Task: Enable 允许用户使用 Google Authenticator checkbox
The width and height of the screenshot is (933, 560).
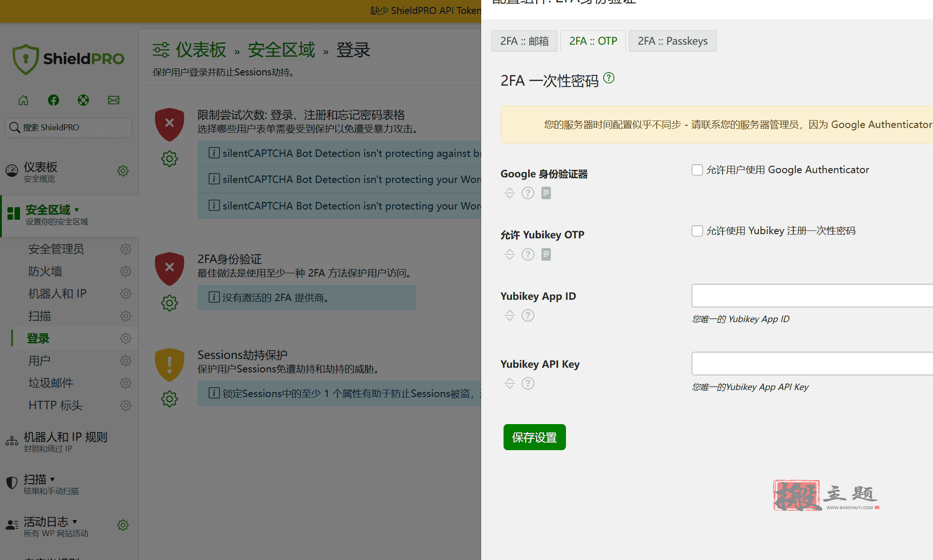Action: [x=697, y=170]
